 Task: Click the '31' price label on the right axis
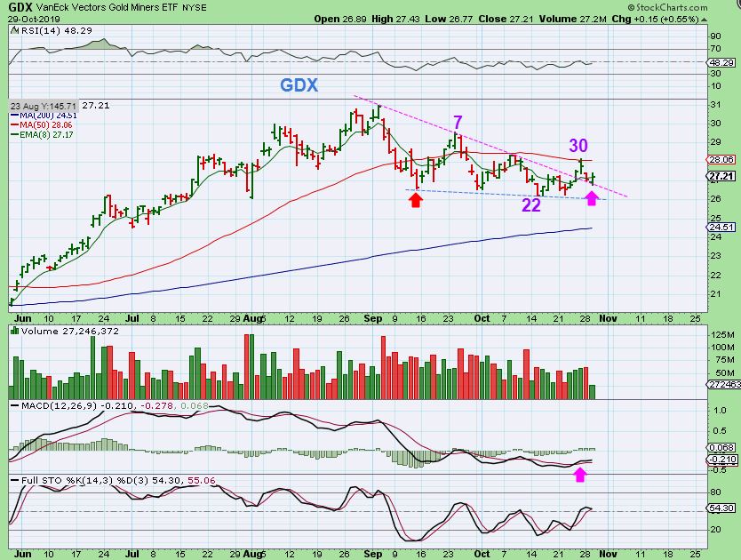(x=715, y=105)
